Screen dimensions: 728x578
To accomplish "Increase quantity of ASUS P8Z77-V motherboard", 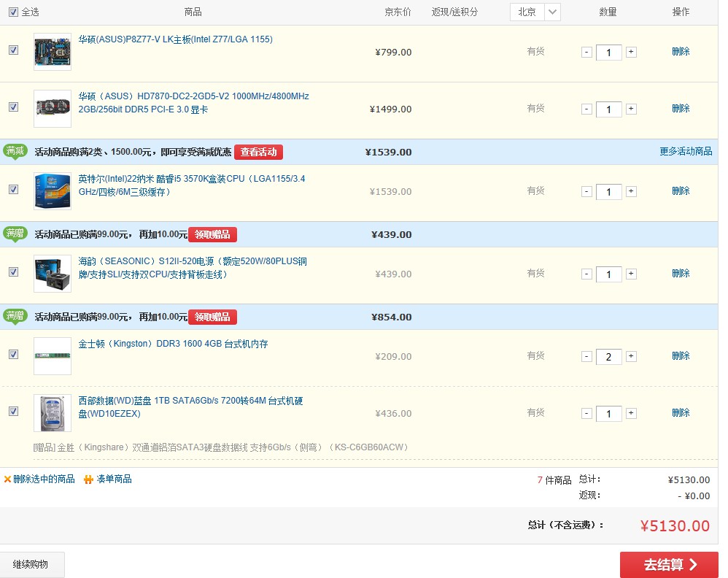I will (x=631, y=52).
